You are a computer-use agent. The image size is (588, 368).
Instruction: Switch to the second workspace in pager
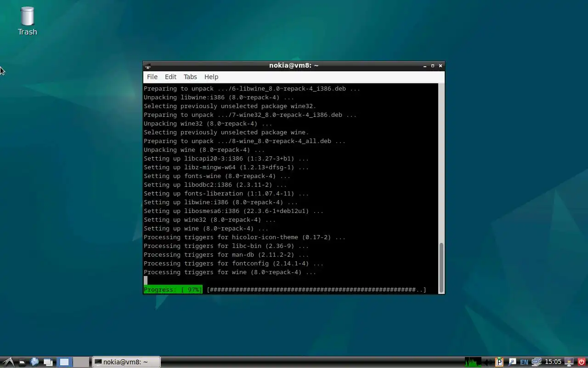pyautogui.click(x=81, y=362)
